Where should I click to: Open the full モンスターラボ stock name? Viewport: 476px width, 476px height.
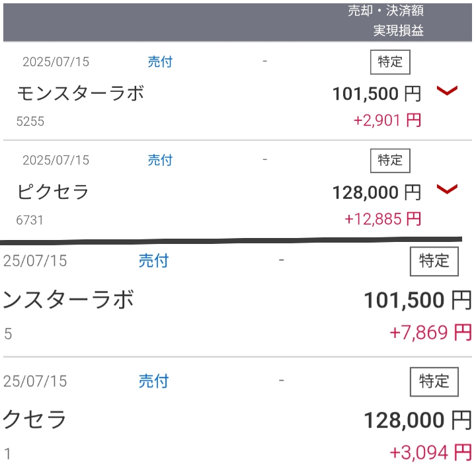(x=80, y=93)
